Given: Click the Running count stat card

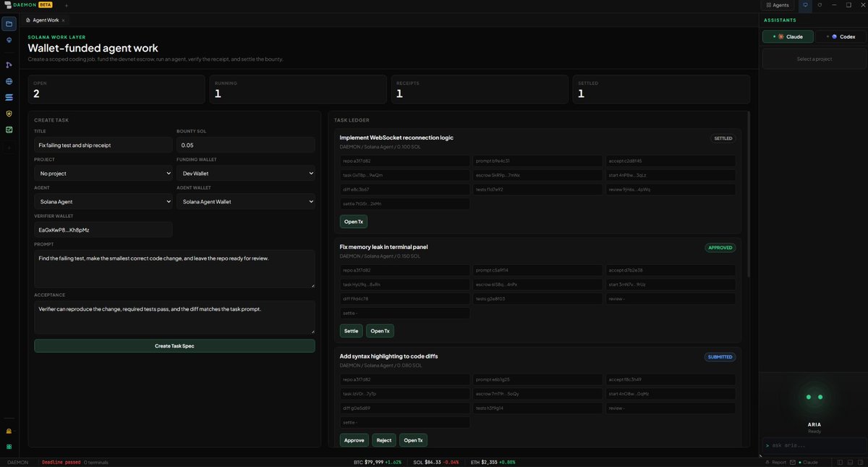Looking at the screenshot, I should [x=298, y=90].
